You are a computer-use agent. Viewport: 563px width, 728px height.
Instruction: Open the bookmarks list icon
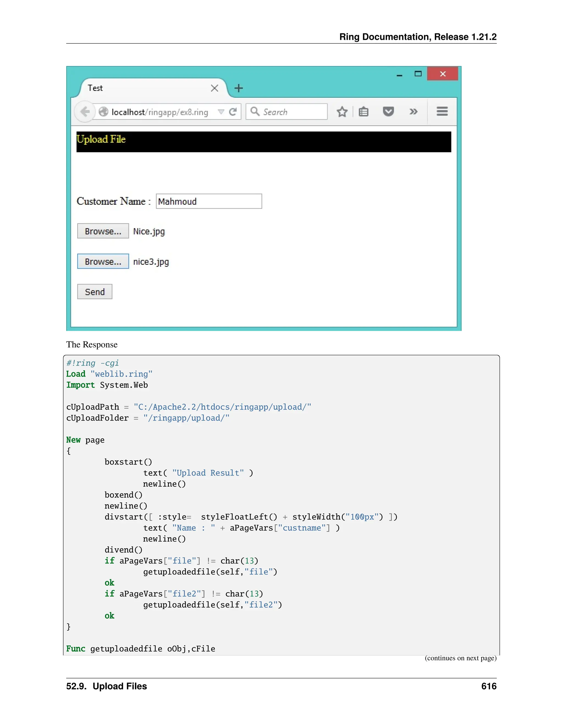pyautogui.click(x=363, y=112)
